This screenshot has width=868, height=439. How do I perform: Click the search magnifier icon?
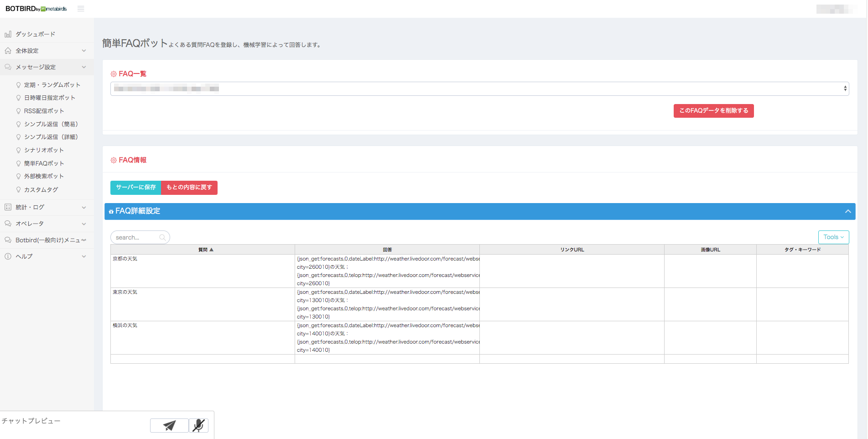point(162,237)
